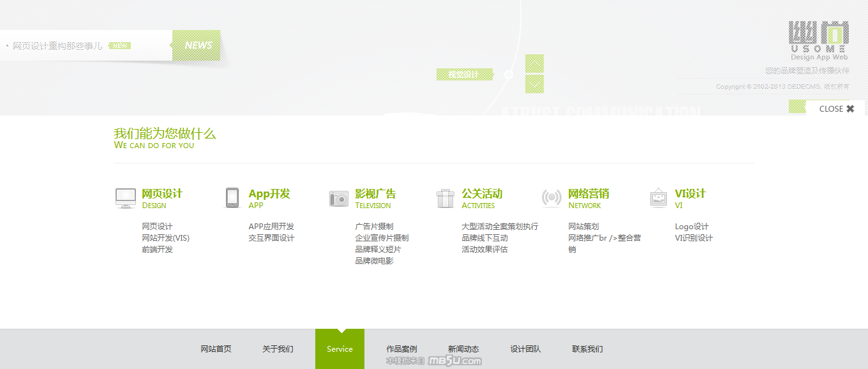This screenshot has height=369, width=868.
Task: Navigate to 新闻动态 page
Action: pyautogui.click(x=463, y=349)
